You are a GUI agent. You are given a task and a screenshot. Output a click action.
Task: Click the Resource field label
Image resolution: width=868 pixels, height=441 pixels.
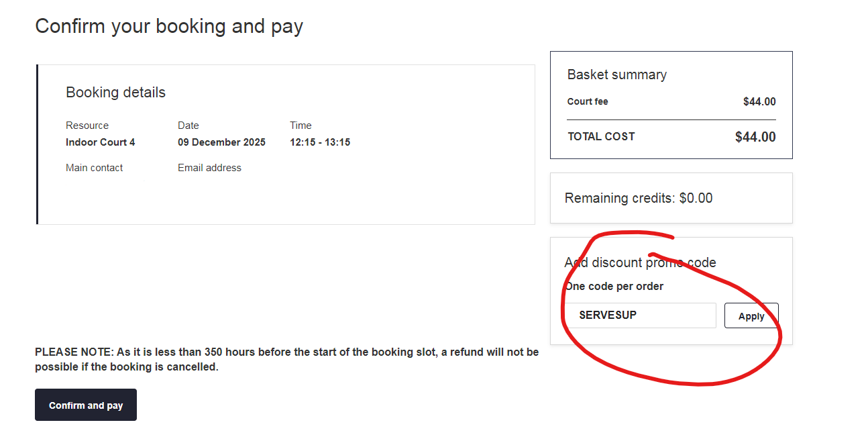(87, 126)
